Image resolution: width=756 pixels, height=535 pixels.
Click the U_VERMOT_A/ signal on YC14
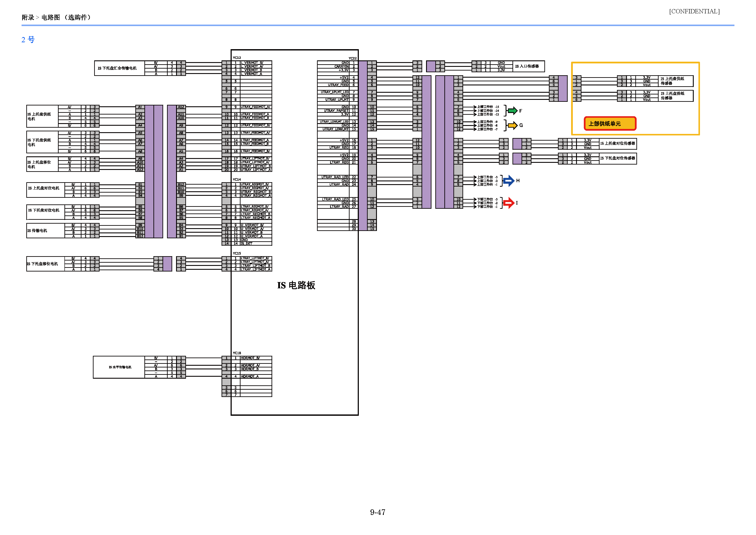(252, 229)
